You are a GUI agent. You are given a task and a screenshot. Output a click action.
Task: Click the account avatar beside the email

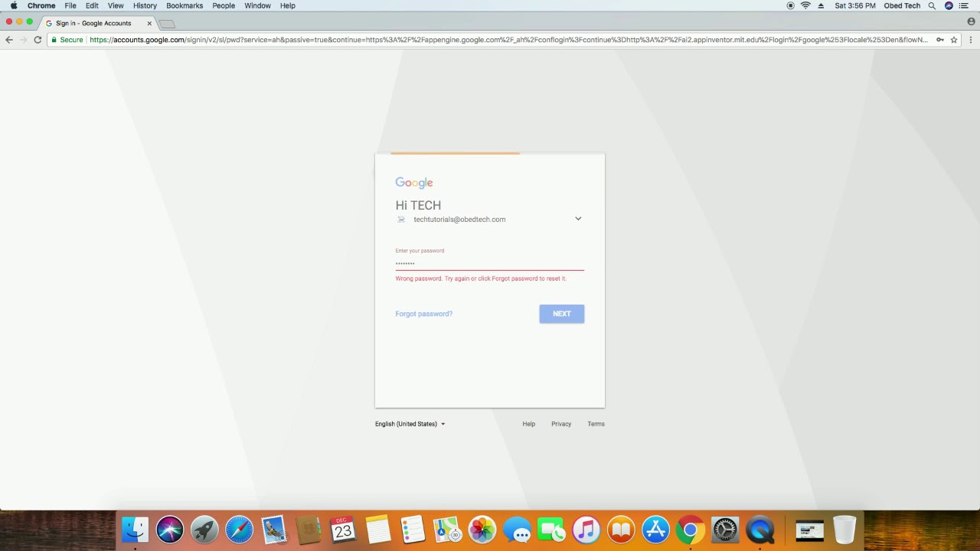coord(401,220)
